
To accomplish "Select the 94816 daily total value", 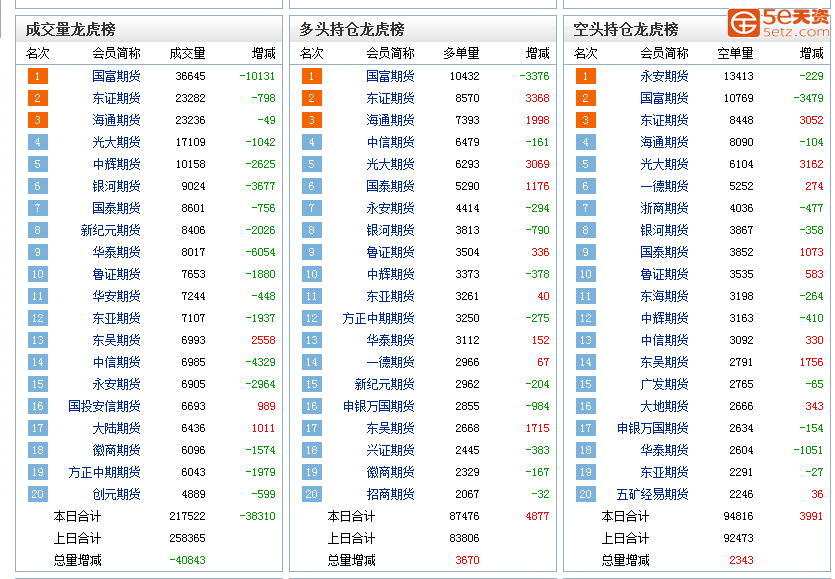I will tap(739, 516).
